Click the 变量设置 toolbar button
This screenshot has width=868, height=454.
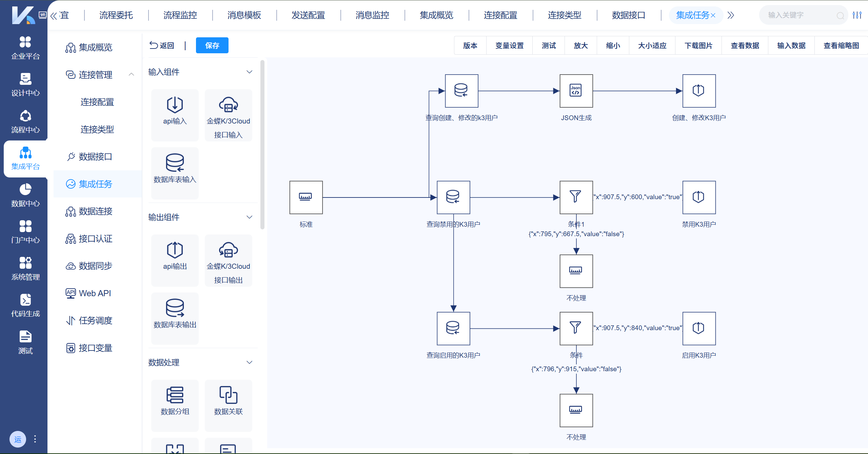[x=509, y=45]
